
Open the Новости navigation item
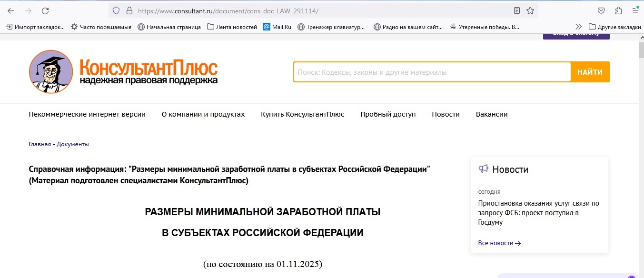tap(446, 114)
